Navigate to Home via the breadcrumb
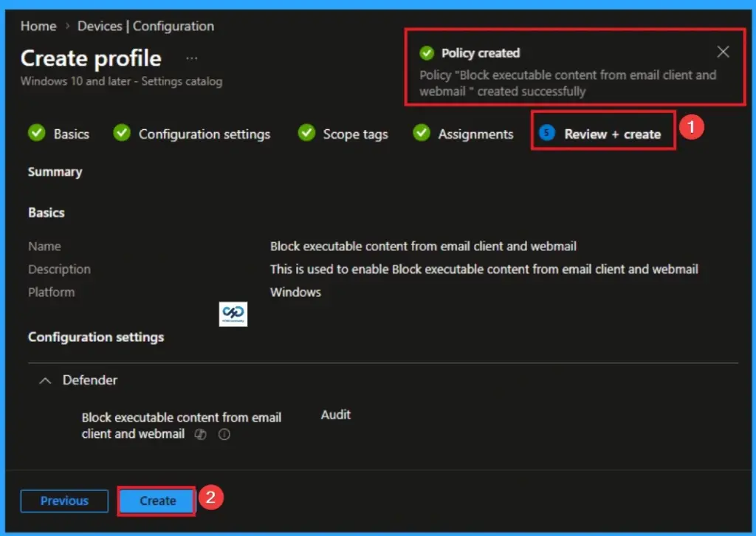The width and height of the screenshot is (756, 536). tap(38, 26)
